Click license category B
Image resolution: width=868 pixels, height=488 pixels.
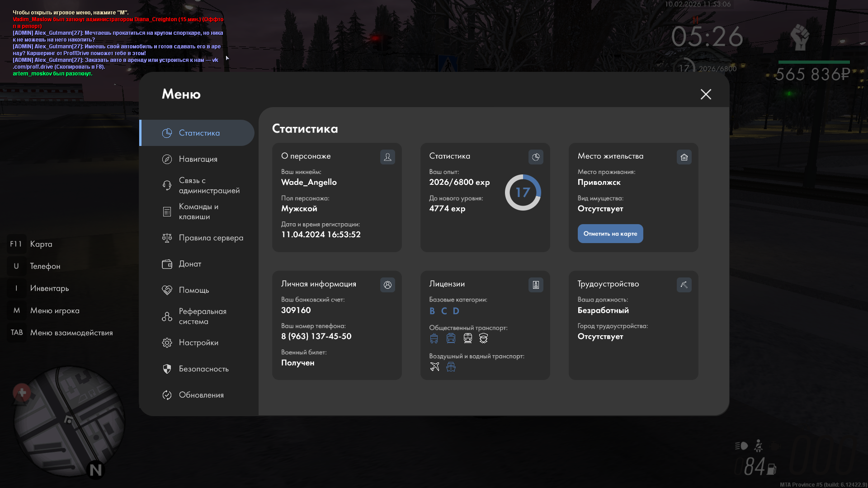coord(432,311)
